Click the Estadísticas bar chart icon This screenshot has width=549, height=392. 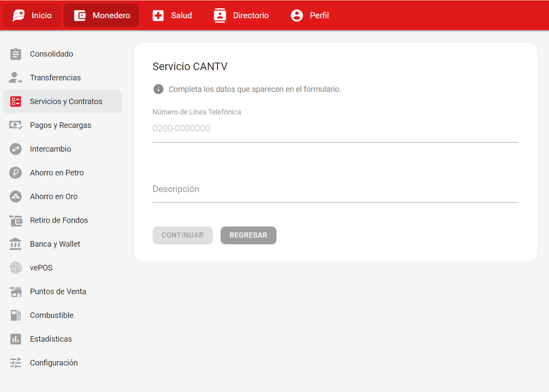[16, 339]
